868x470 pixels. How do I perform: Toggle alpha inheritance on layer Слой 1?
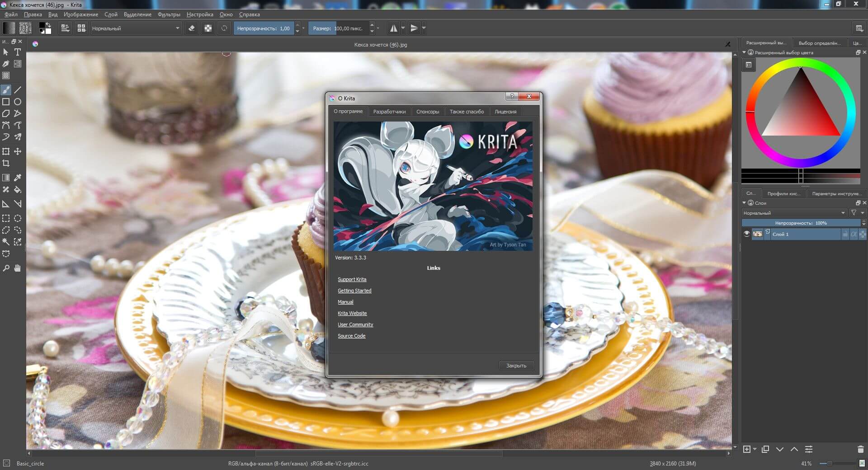click(x=854, y=234)
